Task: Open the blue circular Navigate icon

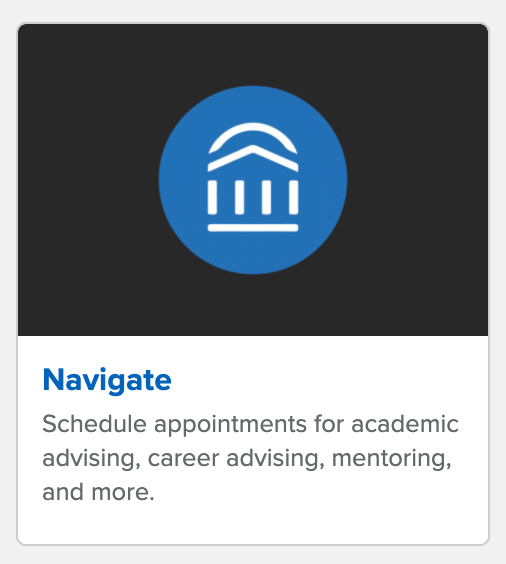Action: [x=253, y=180]
